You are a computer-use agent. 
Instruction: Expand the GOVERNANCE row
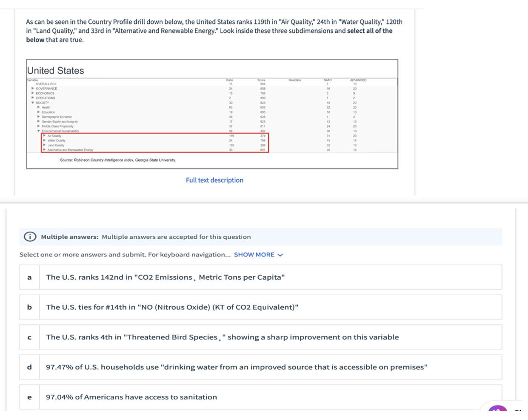pos(33,89)
